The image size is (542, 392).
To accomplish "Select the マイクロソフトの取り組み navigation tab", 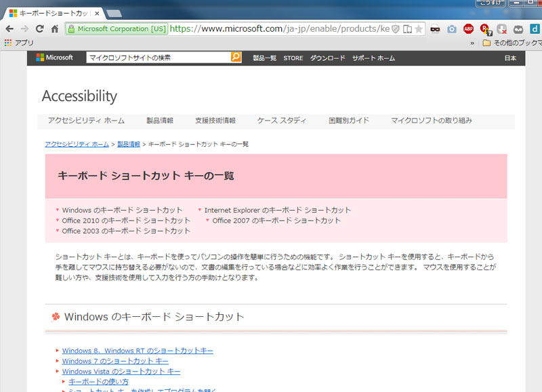I will (432, 121).
